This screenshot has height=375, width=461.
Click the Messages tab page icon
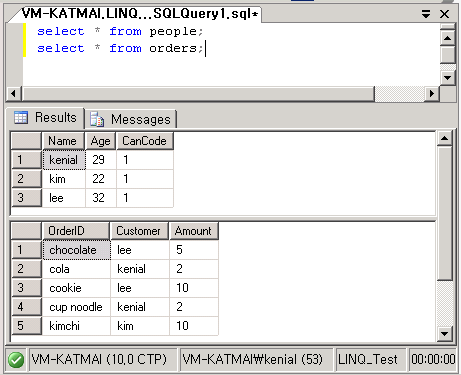click(x=97, y=119)
